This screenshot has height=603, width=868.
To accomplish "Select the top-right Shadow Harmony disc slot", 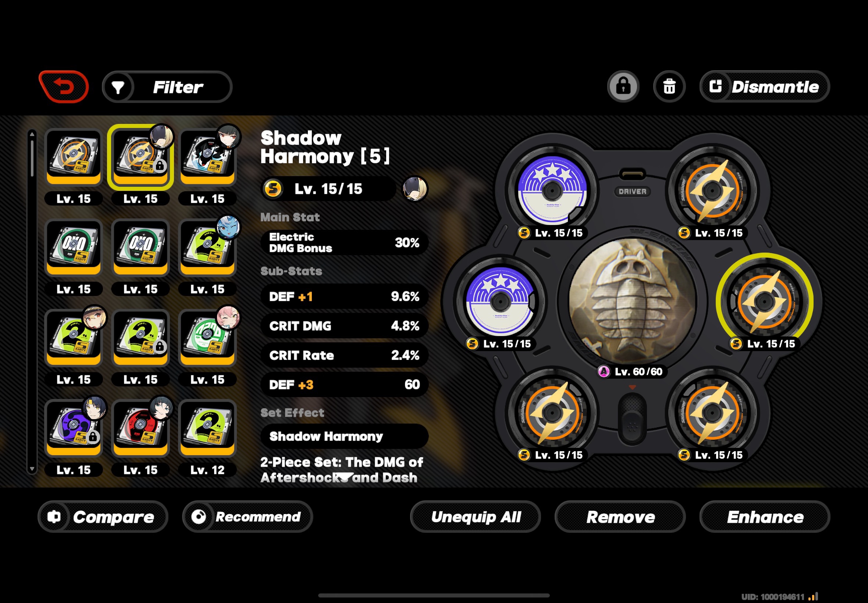I will (x=712, y=190).
